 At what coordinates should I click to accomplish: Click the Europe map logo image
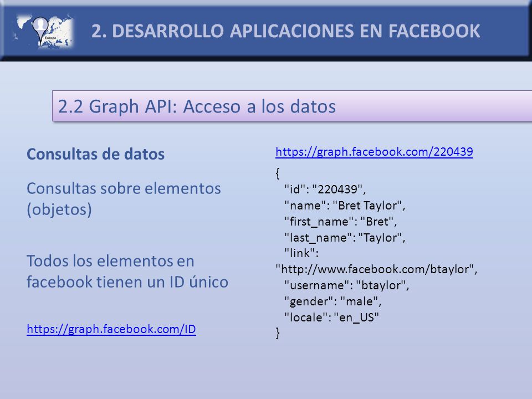43,31
